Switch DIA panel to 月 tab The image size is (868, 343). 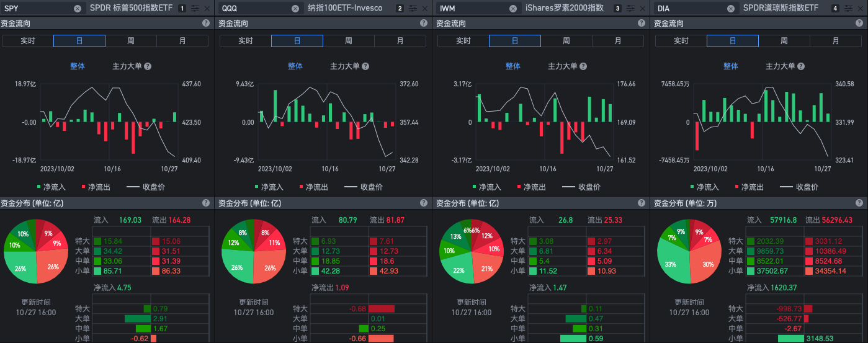click(x=836, y=41)
